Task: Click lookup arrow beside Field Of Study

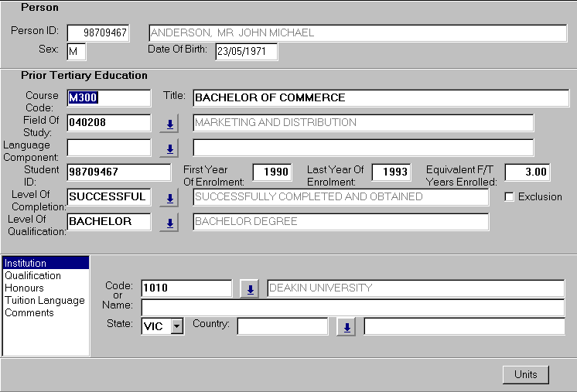Action: tap(169, 124)
